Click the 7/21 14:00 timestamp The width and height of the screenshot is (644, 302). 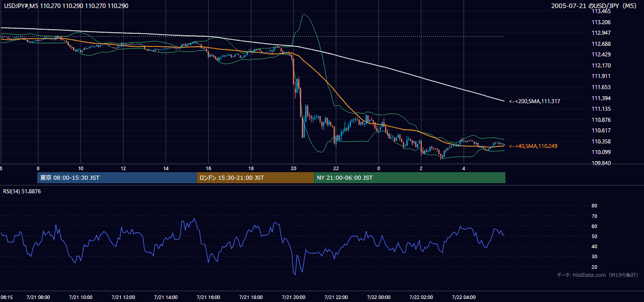coord(166,297)
